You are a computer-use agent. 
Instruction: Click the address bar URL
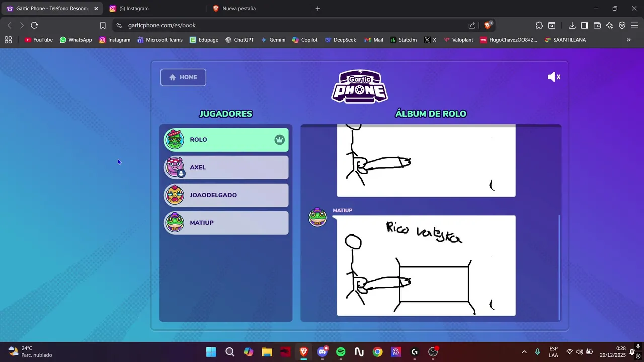[x=162, y=25]
